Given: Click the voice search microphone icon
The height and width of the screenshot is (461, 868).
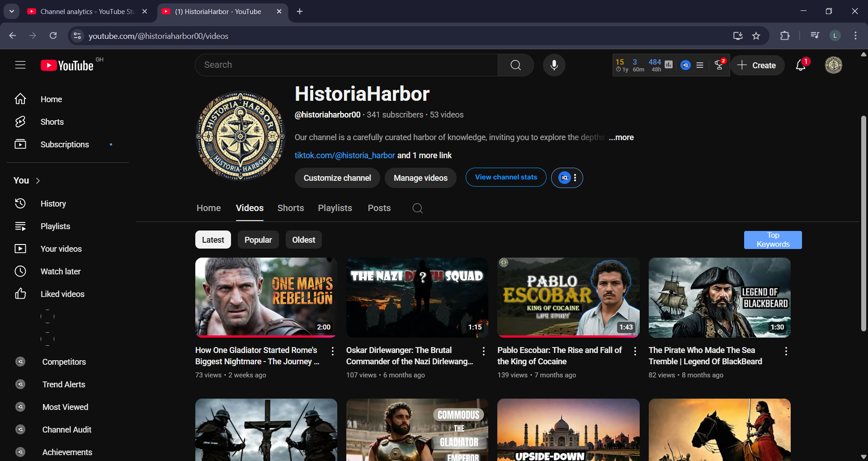Looking at the screenshot, I should (x=554, y=65).
